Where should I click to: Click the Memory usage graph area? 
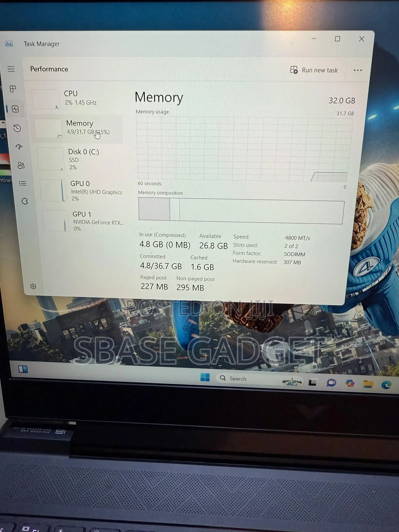click(244, 149)
